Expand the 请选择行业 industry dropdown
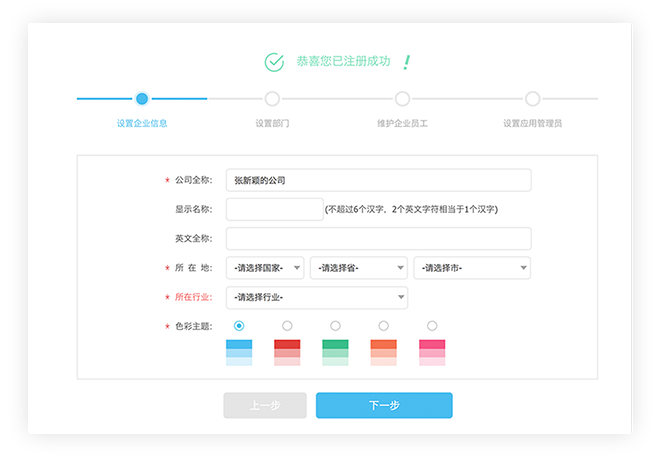This screenshot has height=454, width=660. point(317,298)
